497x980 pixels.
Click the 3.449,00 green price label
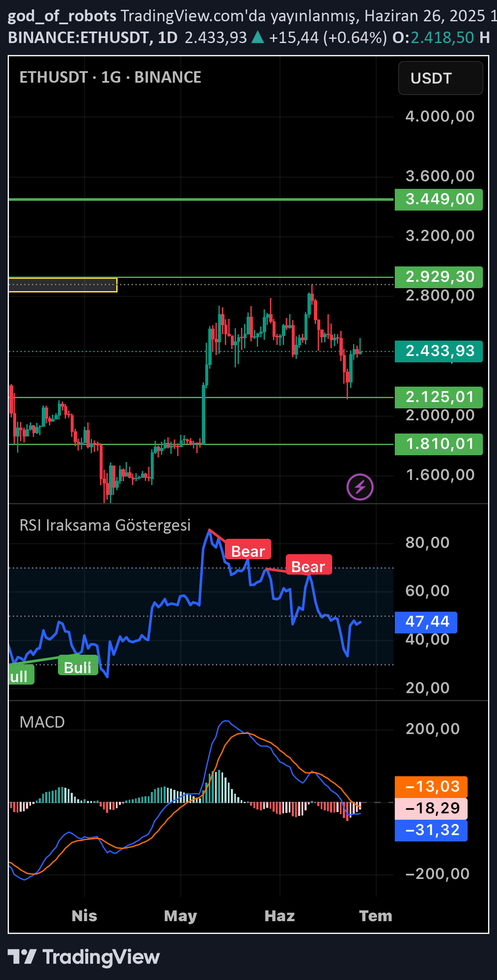[x=439, y=199]
